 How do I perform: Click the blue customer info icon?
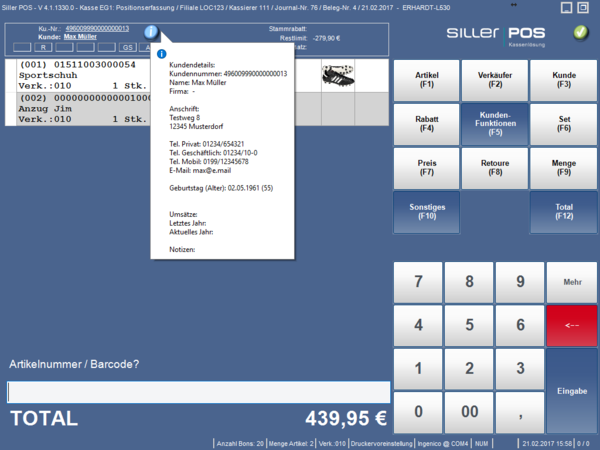click(x=150, y=32)
